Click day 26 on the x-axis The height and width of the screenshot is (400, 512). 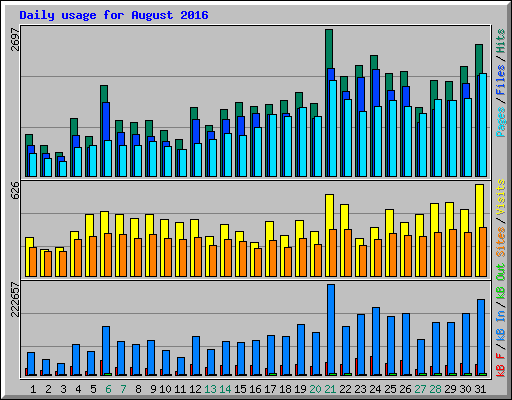405,389
